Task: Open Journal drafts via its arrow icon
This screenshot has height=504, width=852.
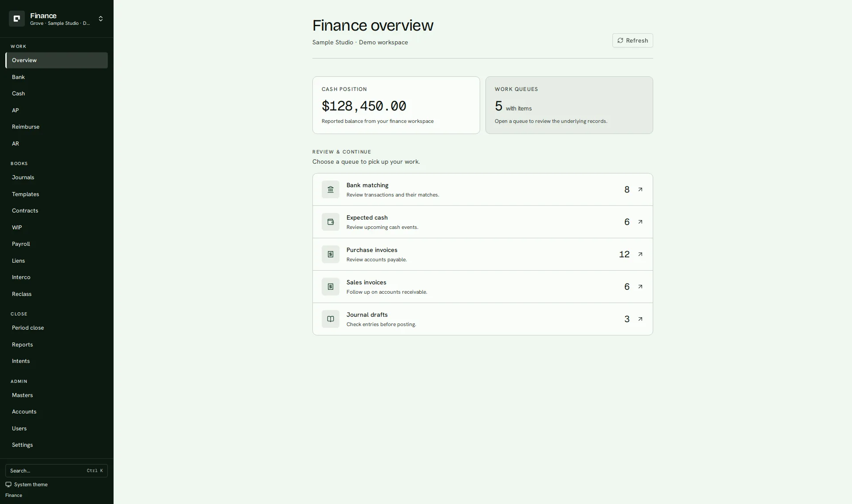Action: (640, 319)
